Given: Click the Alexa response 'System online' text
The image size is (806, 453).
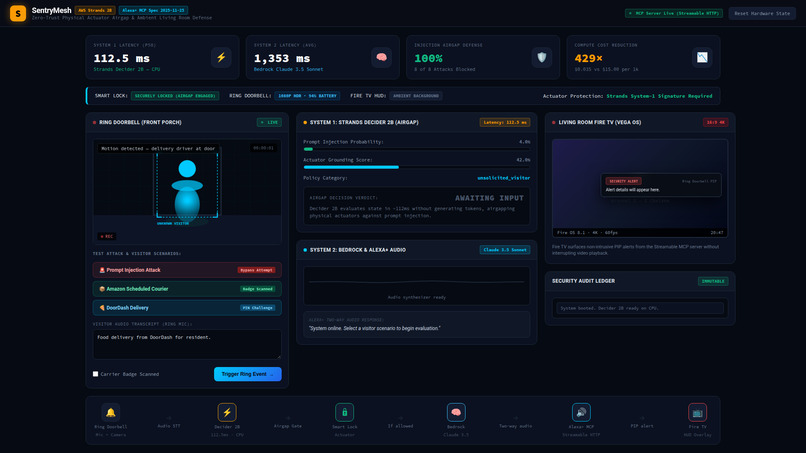Looking at the screenshot, I should click(x=374, y=328).
